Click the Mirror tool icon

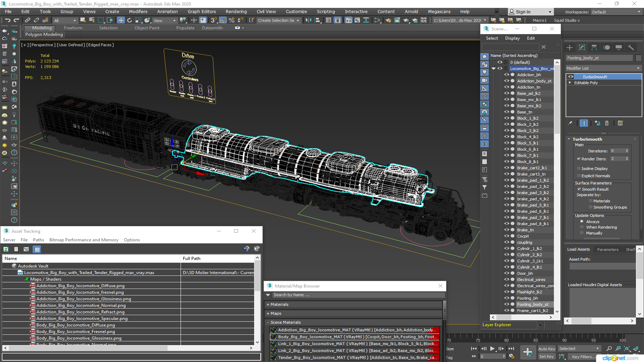click(x=308, y=20)
